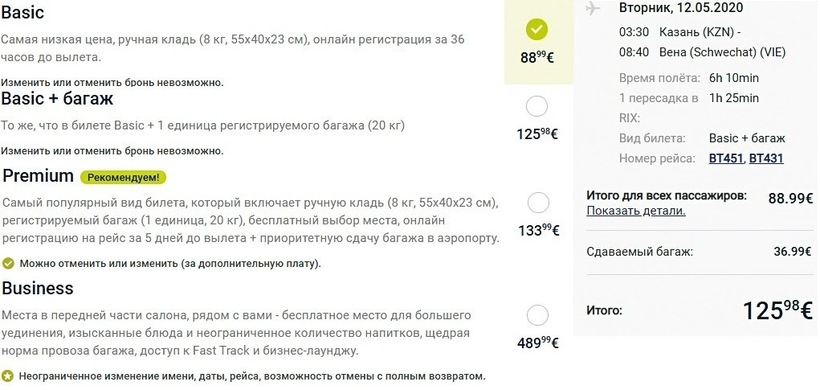The width and height of the screenshot is (820, 390).
Task: Select the Premium fare radio button
Action: (x=538, y=203)
